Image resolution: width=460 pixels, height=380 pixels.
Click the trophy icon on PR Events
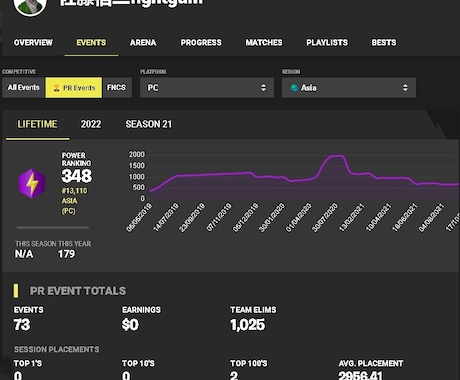click(56, 88)
